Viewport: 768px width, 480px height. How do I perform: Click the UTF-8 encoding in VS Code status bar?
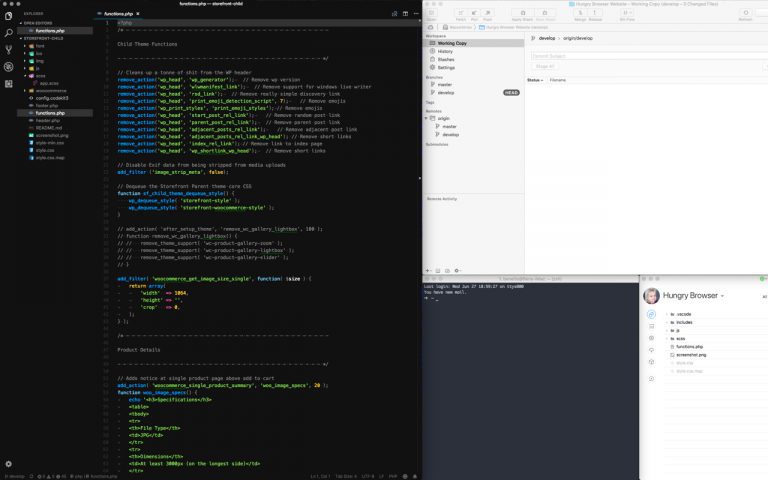367,476
